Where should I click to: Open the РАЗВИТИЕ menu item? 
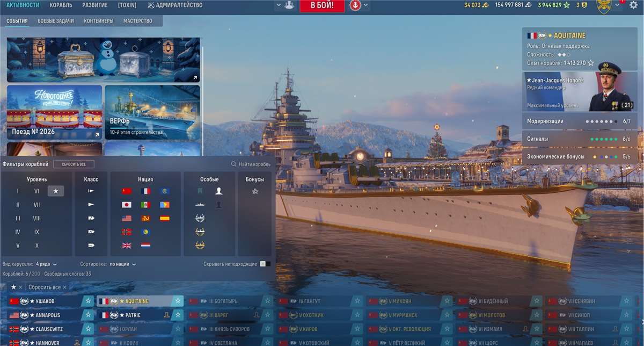(x=95, y=5)
